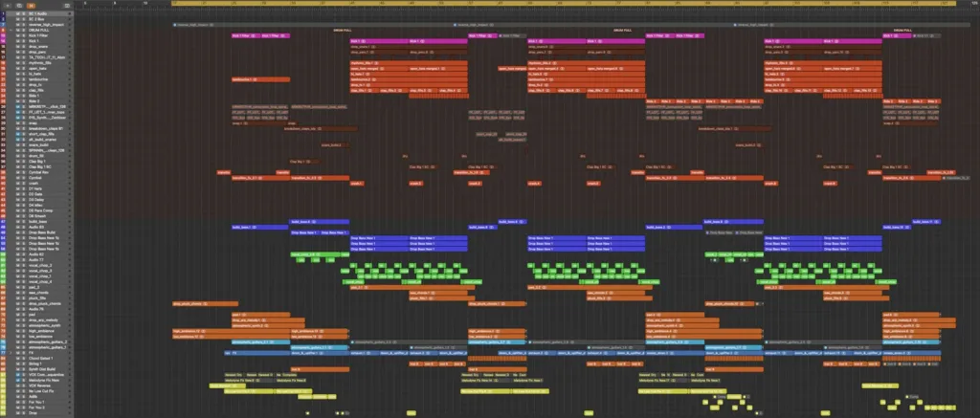Expand the FX track stack

[x=11, y=351]
